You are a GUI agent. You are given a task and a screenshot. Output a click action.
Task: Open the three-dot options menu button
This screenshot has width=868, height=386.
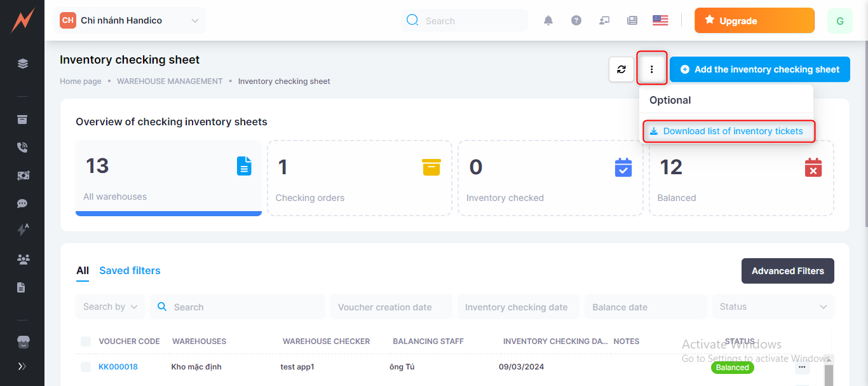point(651,69)
